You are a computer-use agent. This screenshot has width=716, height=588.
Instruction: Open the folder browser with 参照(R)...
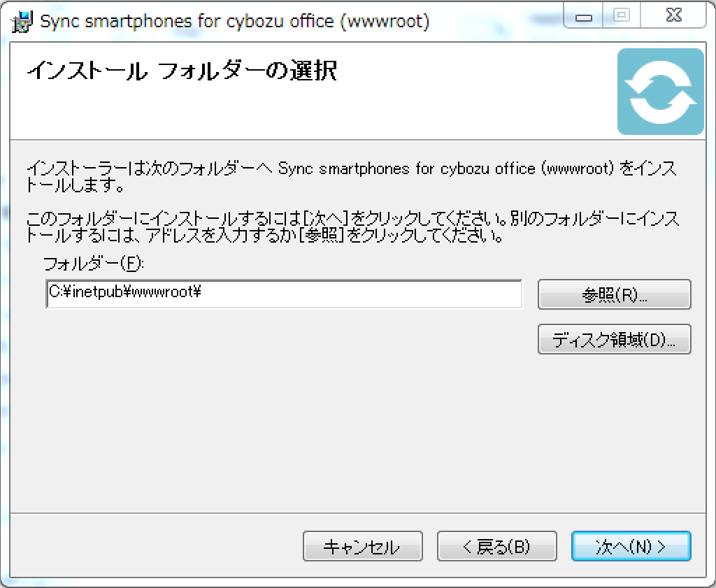(614, 294)
